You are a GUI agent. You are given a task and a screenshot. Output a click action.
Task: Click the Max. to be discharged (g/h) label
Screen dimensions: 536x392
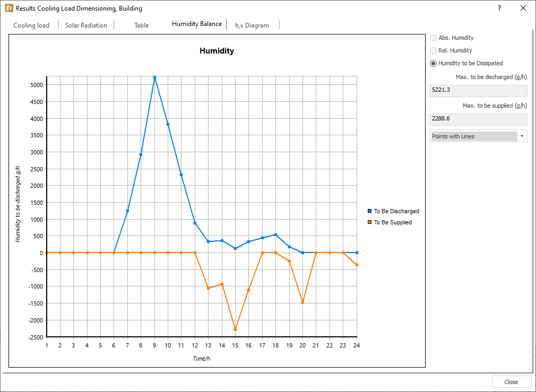pos(491,77)
